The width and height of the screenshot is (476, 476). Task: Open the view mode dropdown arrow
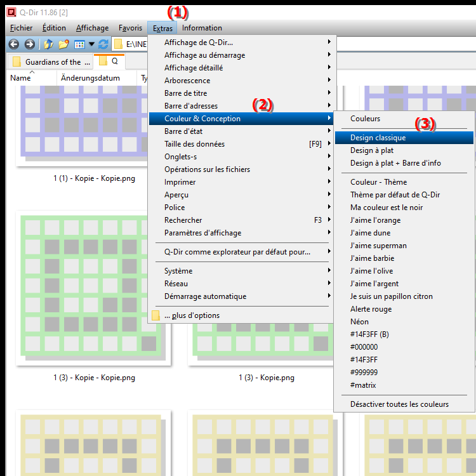coord(91,44)
